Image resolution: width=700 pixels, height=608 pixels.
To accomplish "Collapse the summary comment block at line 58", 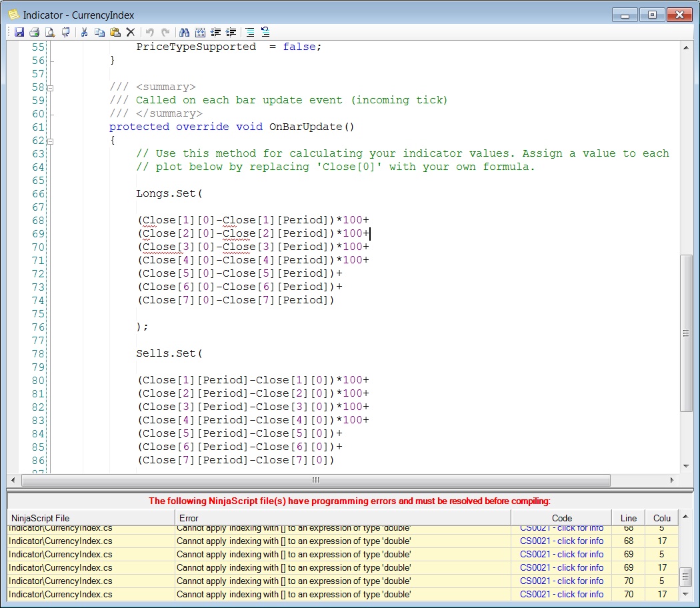I will click(x=51, y=88).
